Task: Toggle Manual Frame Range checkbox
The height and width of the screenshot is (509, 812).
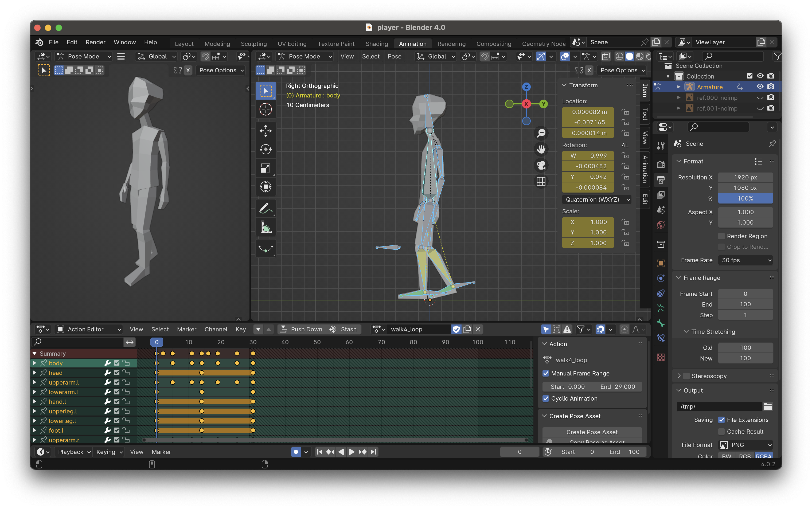Action: (545, 373)
